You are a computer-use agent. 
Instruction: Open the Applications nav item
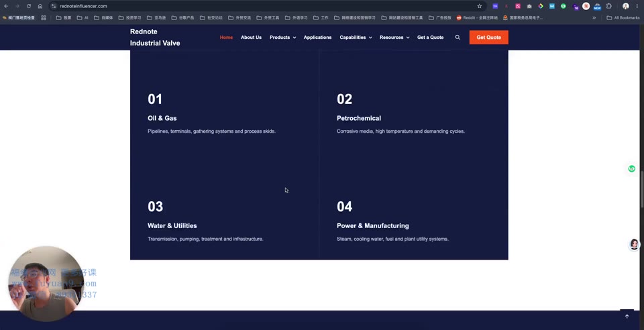[x=317, y=38]
